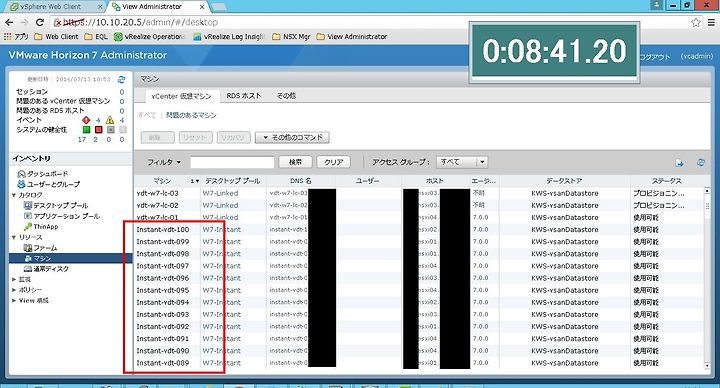Select machine row Instant-vdt-089

pos(419,363)
